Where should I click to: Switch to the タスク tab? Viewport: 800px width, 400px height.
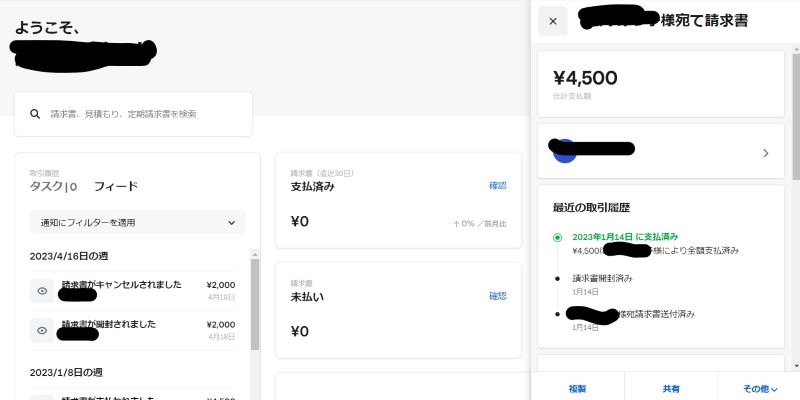click(48, 186)
